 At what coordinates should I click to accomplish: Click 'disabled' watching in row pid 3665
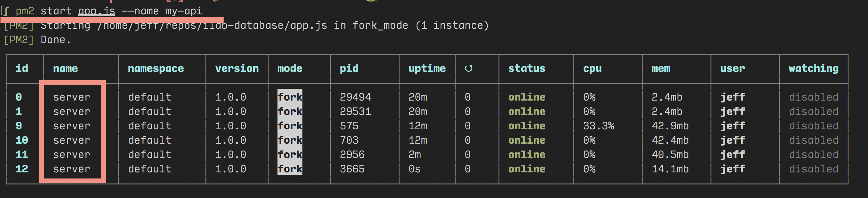click(813, 169)
